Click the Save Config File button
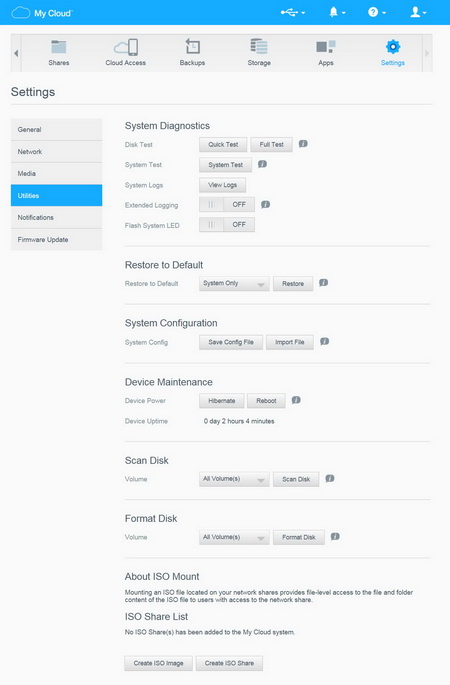This screenshot has width=450, height=685. pyautogui.click(x=231, y=342)
